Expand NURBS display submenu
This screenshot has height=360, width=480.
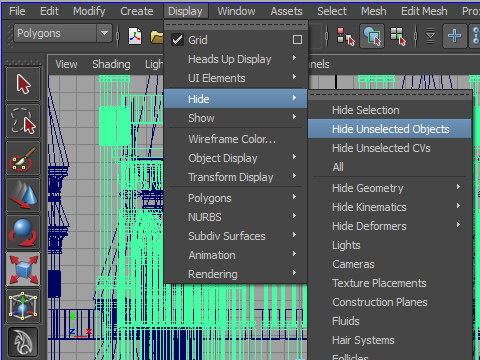(x=236, y=217)
